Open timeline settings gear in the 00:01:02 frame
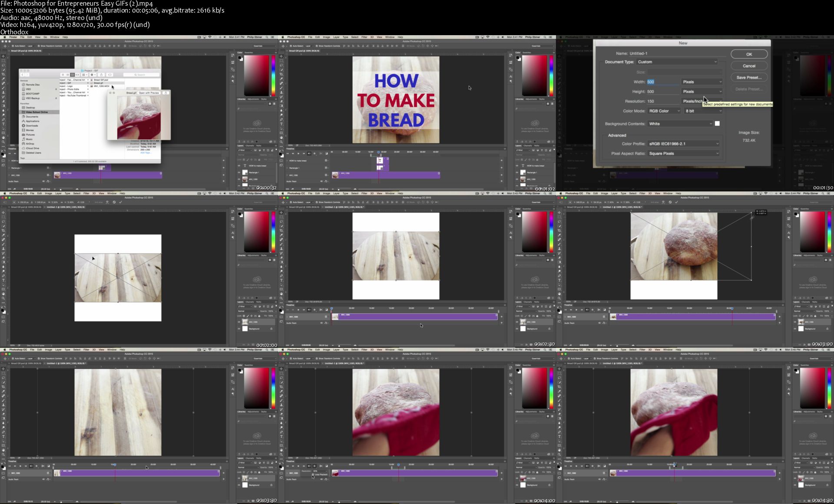Viewport: 834px width, 504px height. pyautogui.click(x=314, y=154)
